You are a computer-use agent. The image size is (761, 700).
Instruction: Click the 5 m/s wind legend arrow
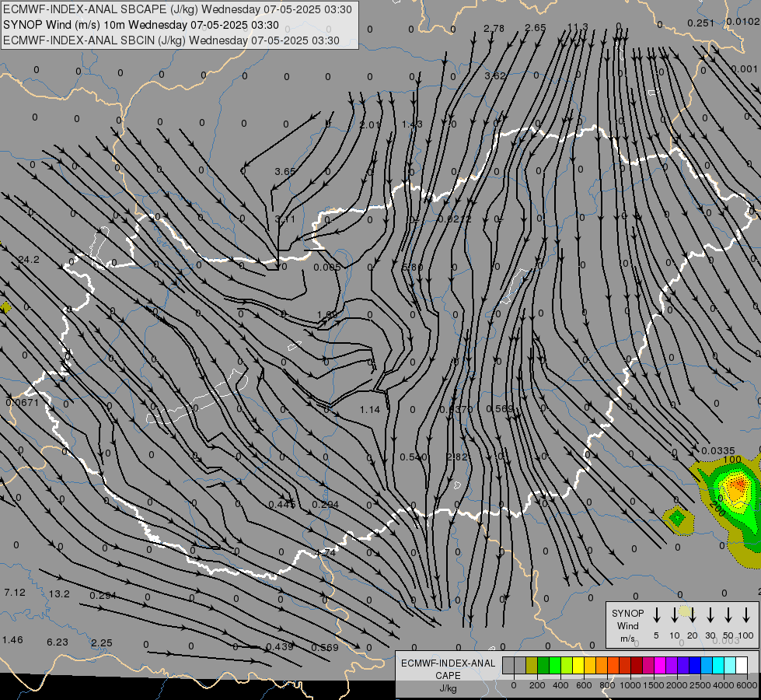(x=657, y=615)
